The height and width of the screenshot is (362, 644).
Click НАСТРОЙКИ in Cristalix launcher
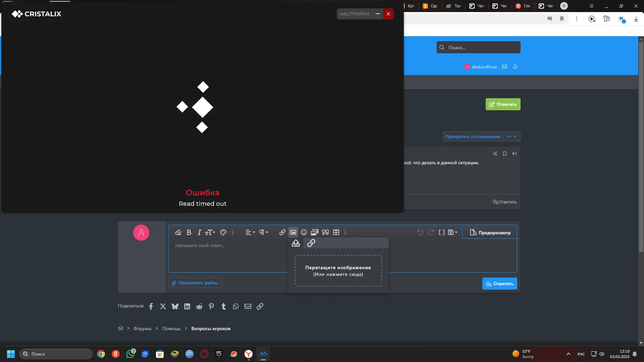(x=355, y=14)
